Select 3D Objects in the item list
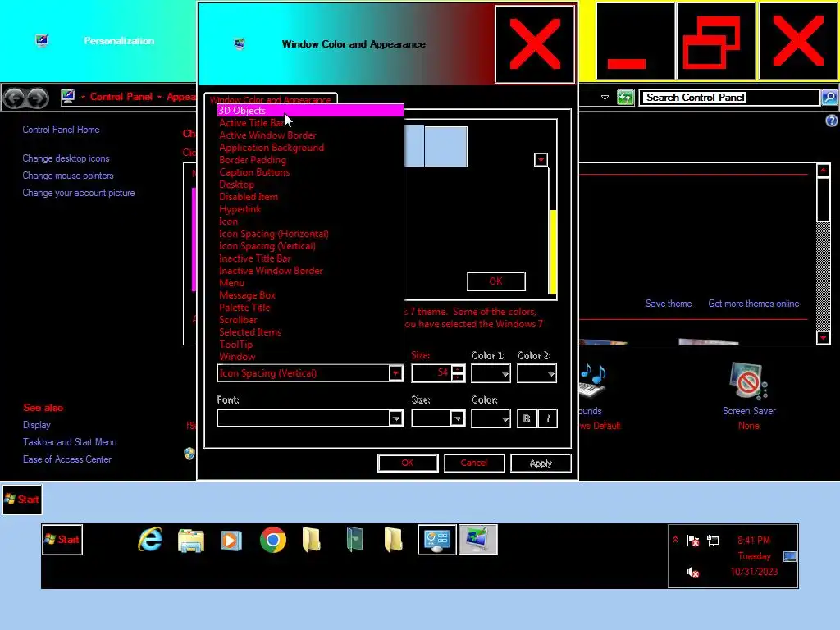The height and width of the screenshot is (630, 840). (310, 111)
